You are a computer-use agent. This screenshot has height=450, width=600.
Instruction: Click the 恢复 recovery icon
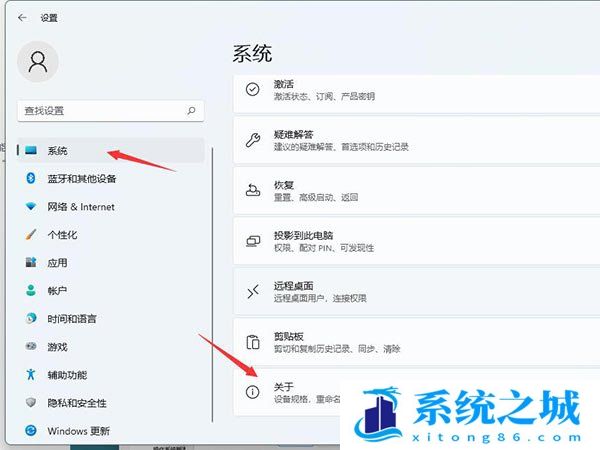(x=254, y=188)
